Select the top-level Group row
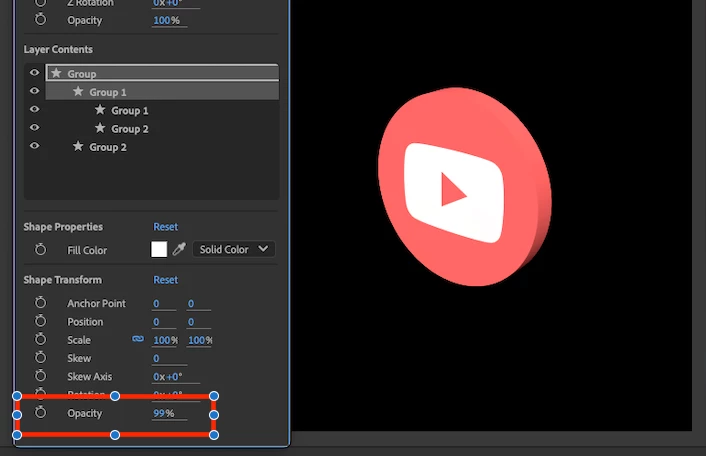 162,73
